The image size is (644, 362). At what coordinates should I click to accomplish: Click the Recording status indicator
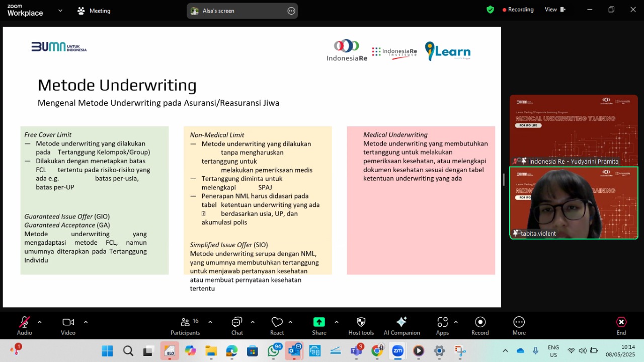click(x=518, y=10)
